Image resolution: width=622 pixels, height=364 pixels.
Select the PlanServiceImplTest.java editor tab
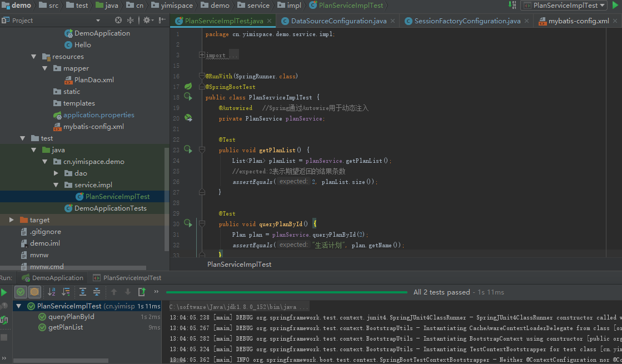tap(223, 21)
